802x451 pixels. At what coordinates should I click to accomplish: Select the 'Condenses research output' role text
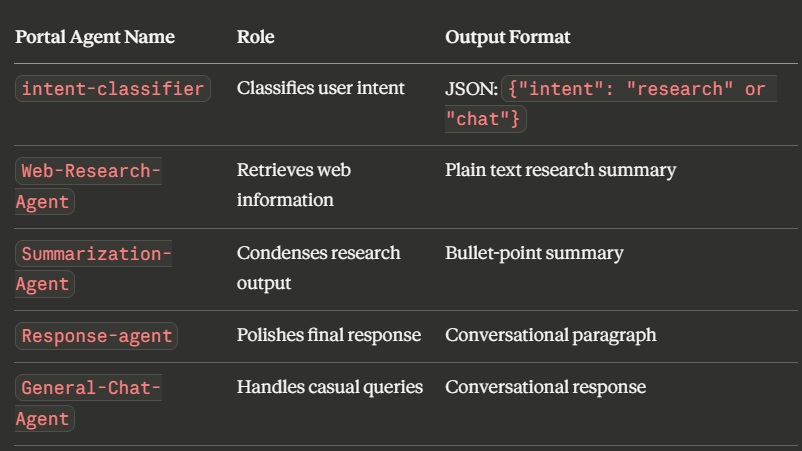pos(318,268)
